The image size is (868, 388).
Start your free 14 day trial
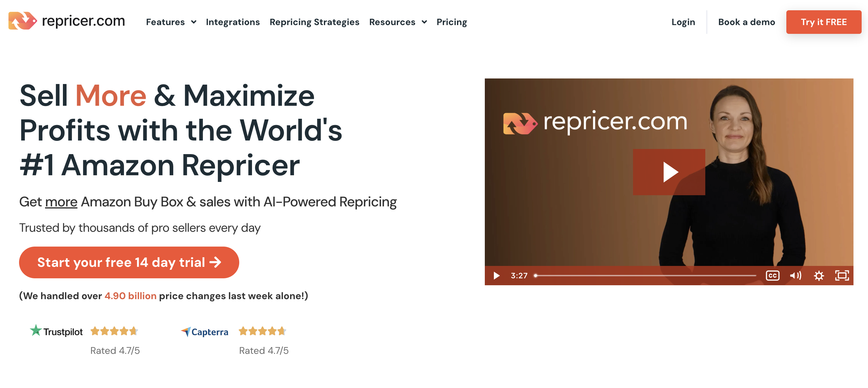point(129,262)
